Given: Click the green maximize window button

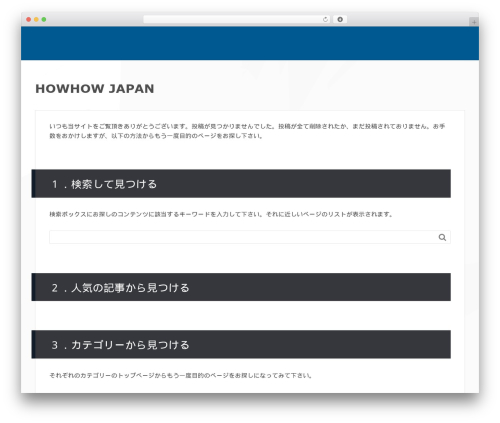Looking at the screenshot, I should coord(44,19).
